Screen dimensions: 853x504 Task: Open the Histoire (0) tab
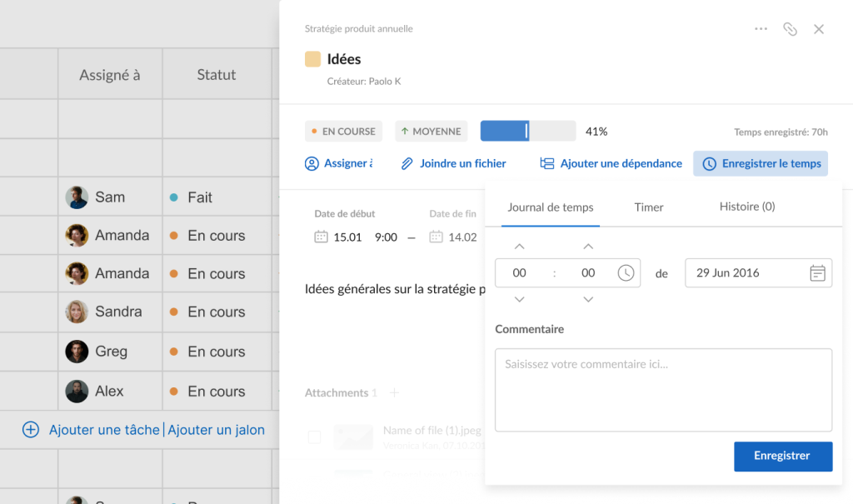[x=747, y=207]
